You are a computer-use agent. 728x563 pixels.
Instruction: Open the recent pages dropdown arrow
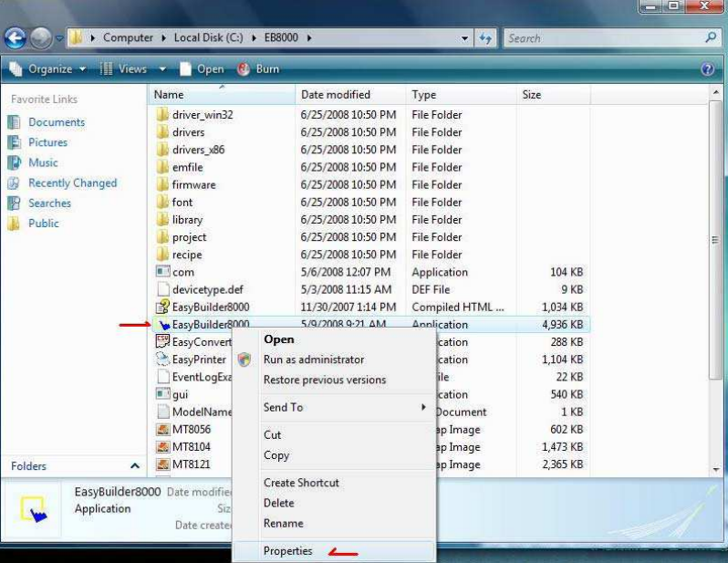pyautogui.click(x=59, y=38)
